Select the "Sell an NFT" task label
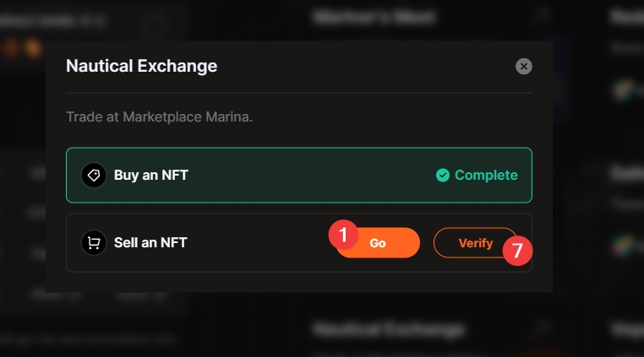The image size is (644, 357). coord(150,243)
